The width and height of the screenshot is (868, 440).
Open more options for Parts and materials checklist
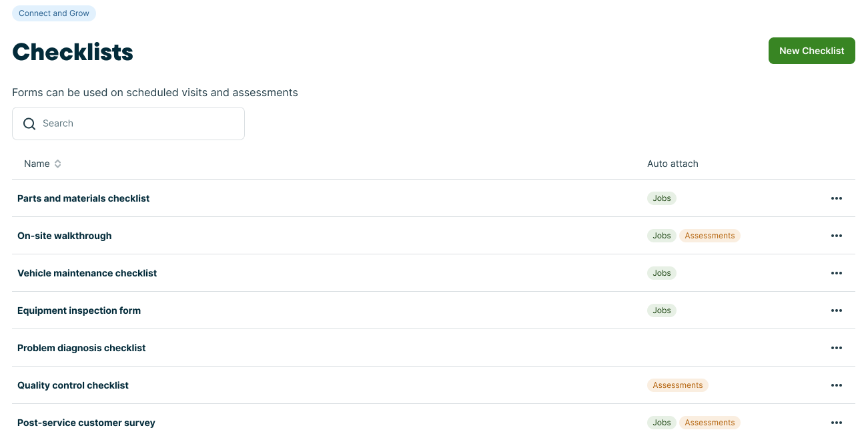tap(837, 198)
